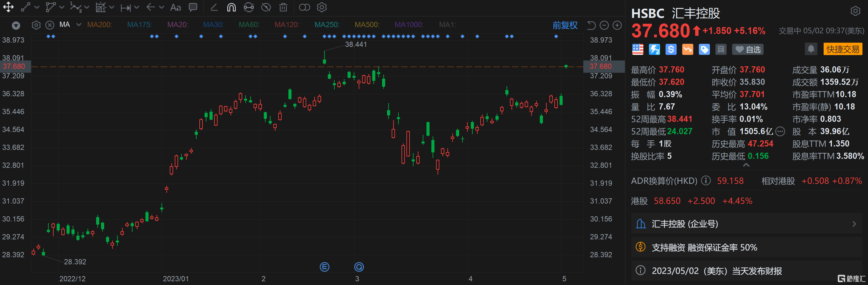The height and width of the screenshot is (285, 868).
Task: Click the ADR换算价 info icon
Action: point(706,180)
